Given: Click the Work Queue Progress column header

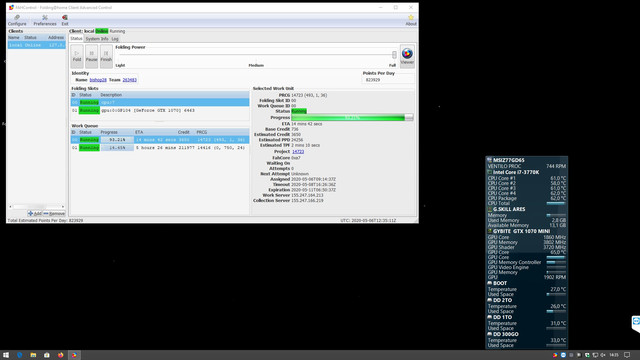Looking at the screenshot, I should point(109,132).
